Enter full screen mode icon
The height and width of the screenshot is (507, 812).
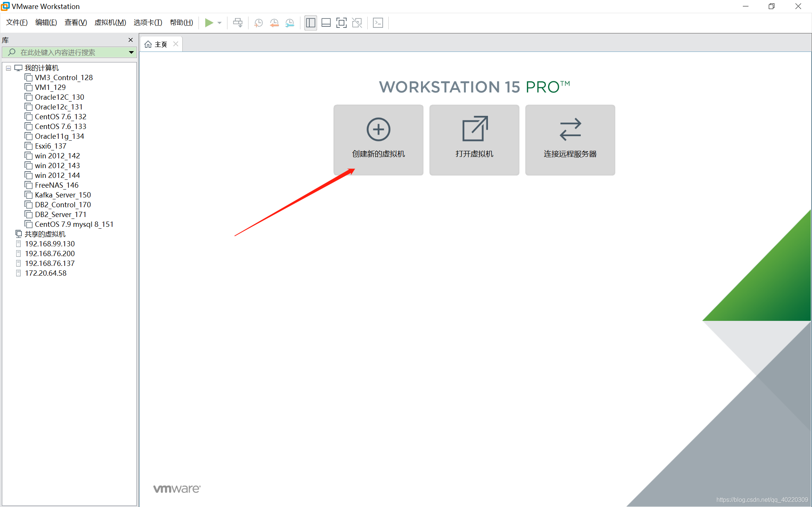coord(341,23)
